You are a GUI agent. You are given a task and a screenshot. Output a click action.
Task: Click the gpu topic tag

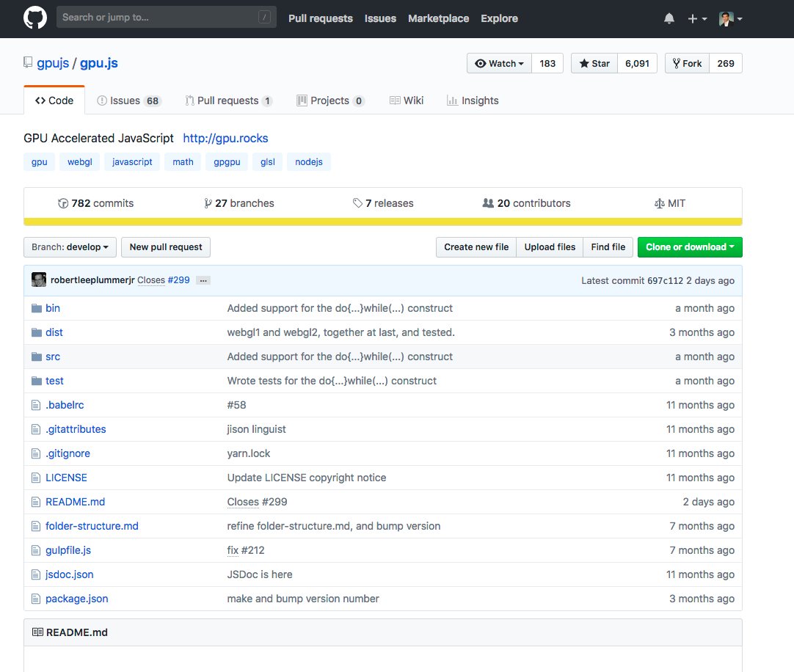click(x=39, y=162)
